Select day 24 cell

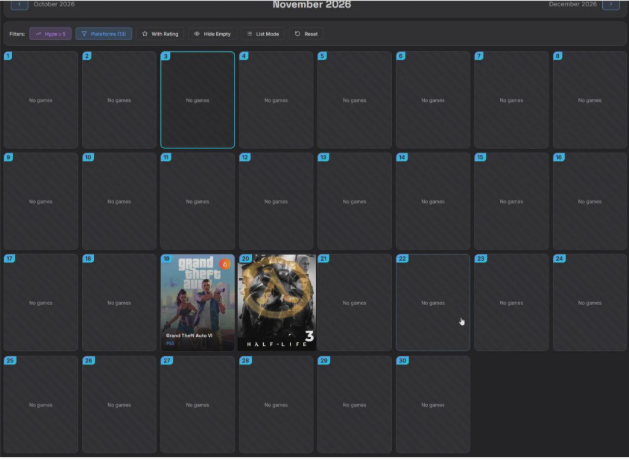pos(590,303)
